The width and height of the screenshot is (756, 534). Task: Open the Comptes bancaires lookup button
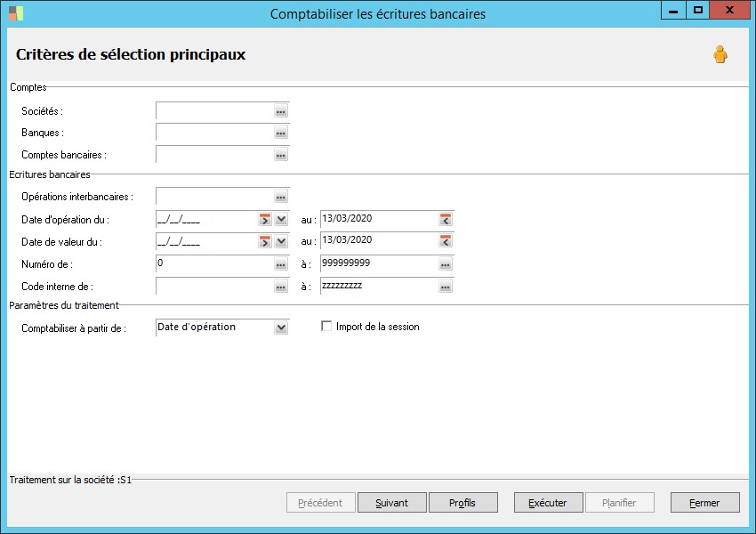point(280,155)
